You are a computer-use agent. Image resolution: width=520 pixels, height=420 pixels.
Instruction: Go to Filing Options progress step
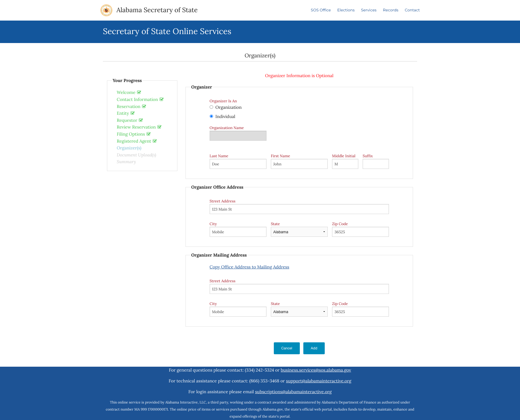[131, 134]
